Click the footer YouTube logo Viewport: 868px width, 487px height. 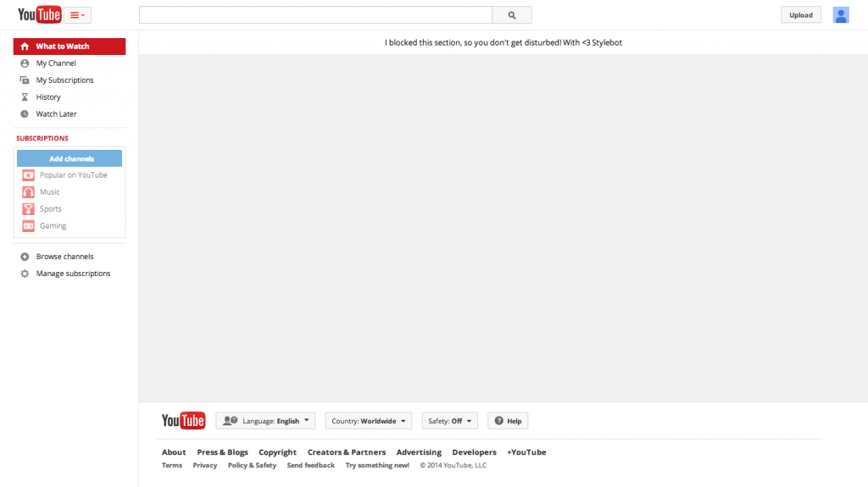(183, 421)
